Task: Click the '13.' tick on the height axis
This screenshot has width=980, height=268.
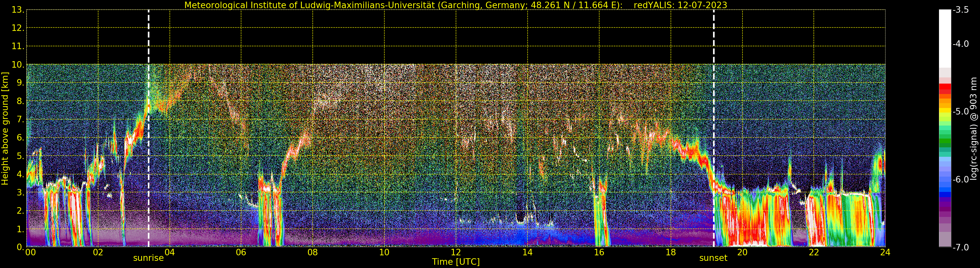Action: pos(18,10)
